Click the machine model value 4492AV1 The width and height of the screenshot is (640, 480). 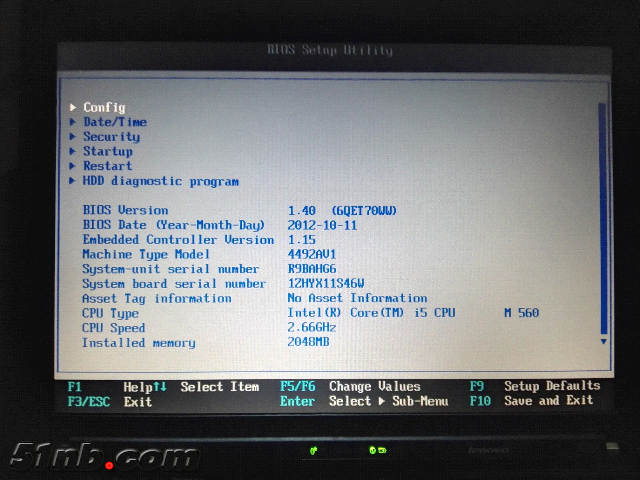pyautogui.click(x=312, y=254)
